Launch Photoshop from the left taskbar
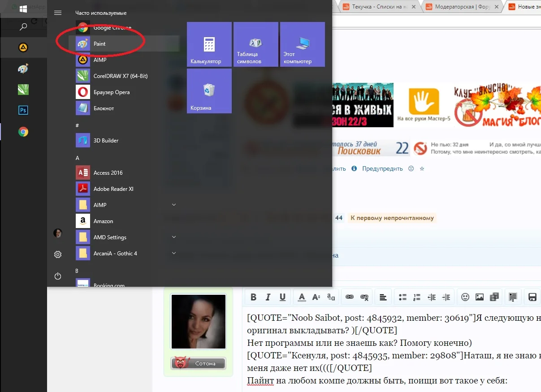541x392 pixels. (x=23, y=110)
